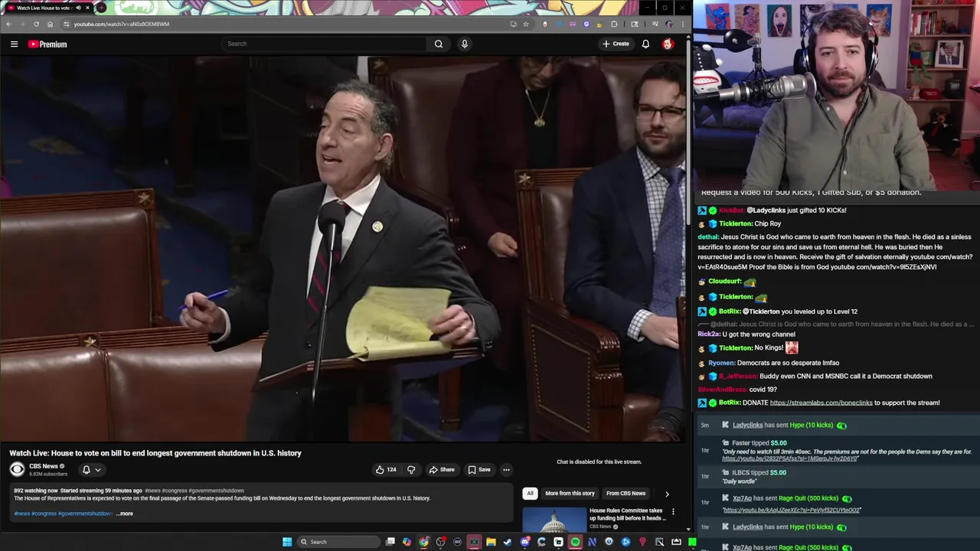
Task: Open options menu for House Rules Committee video
Action: (673, 511)
